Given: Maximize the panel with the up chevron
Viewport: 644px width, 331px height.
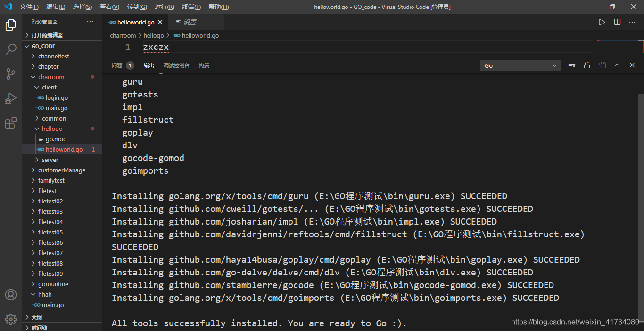Looking at the screenshot, I should (617, 65).
